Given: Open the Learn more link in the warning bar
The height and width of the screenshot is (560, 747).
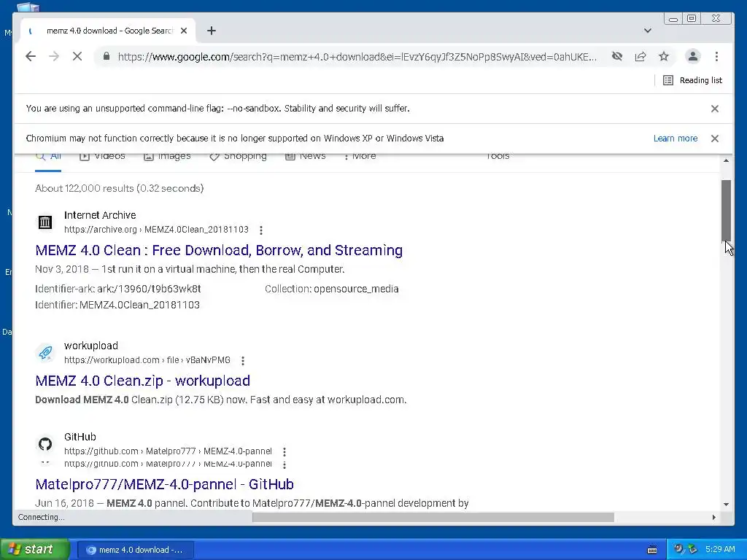Looking at the screenshot, I should (675, 139).
